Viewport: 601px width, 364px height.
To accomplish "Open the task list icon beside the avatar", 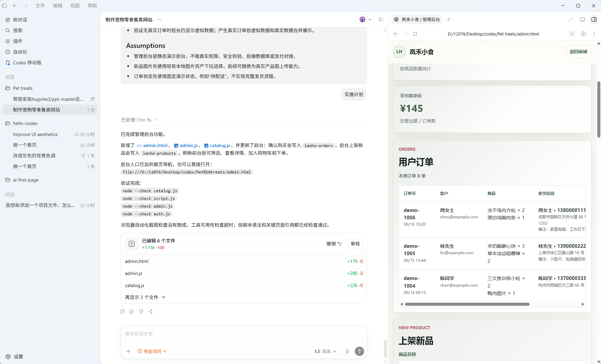I will pyautogui.click(x=381, y=19).
